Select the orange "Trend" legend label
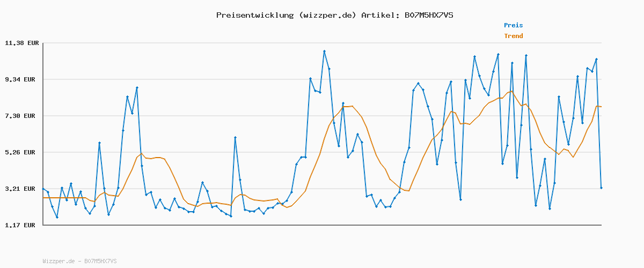The width and height of the screenshot is (644, 268). [x=513, y=36]
